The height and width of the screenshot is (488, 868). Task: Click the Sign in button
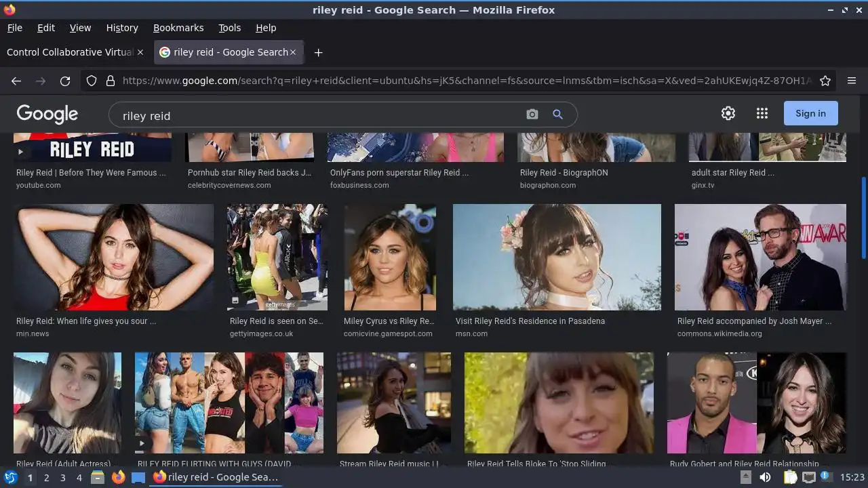tap(810, 113)
